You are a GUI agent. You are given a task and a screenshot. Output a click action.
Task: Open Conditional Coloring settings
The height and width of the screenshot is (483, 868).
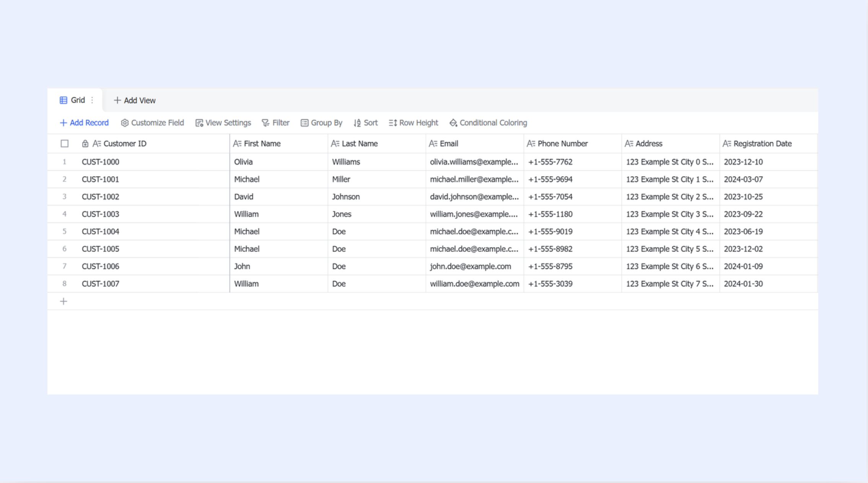[488, 123]
